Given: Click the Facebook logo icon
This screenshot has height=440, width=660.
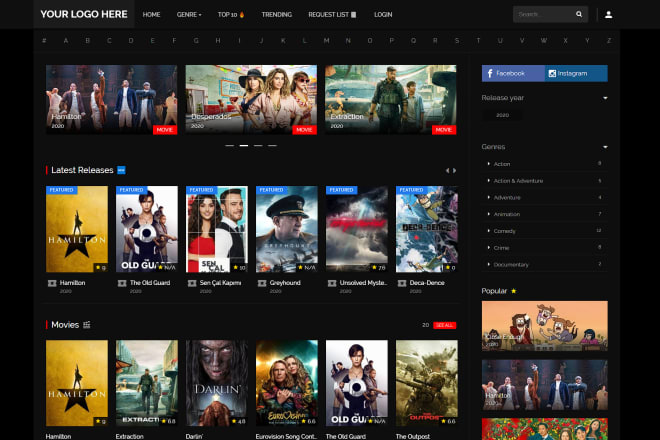Looking at the screenshot, I should [x=490, y=74].
